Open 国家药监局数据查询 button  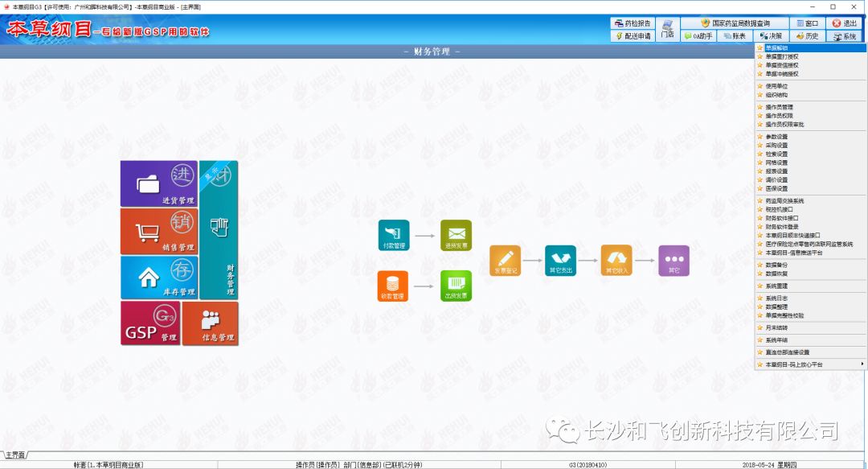coord(735,23)
